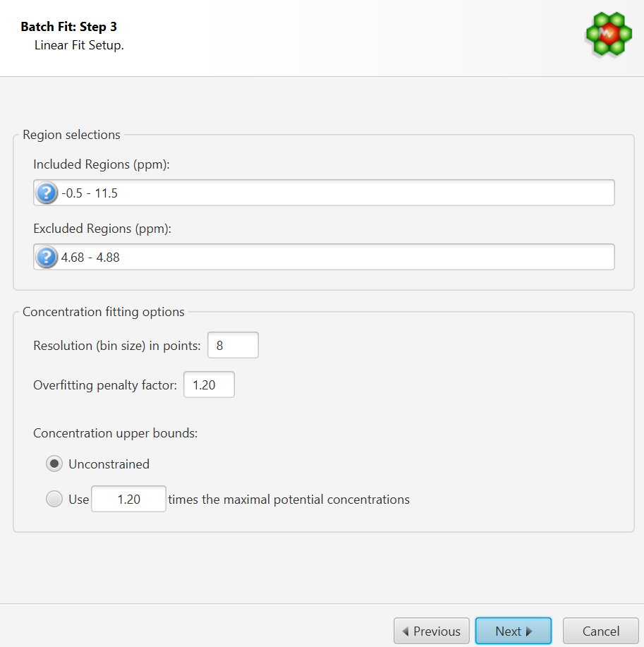Click the 'times the maximal potential concentrations' text
The width and height of the screenshot is (644, 647).
coord(288,500)
